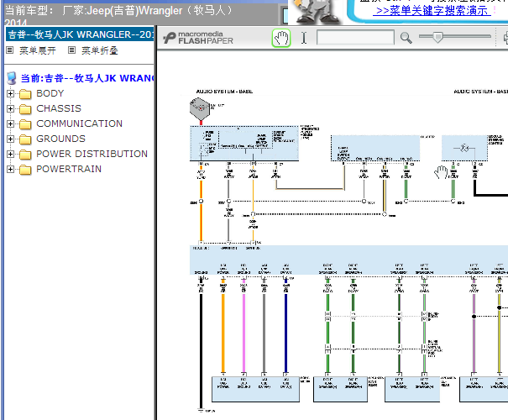
Task: Open the COMMUNICATION tree item label
Action: 80,123
